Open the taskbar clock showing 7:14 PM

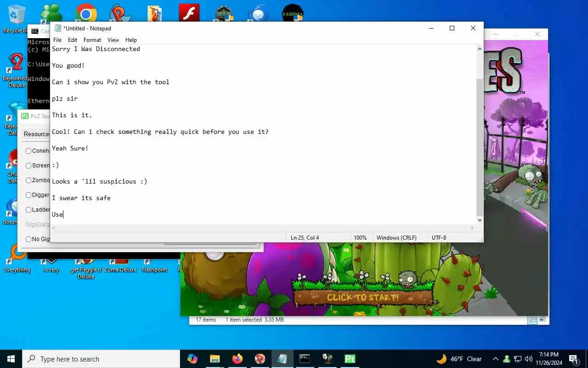[548, 359]
